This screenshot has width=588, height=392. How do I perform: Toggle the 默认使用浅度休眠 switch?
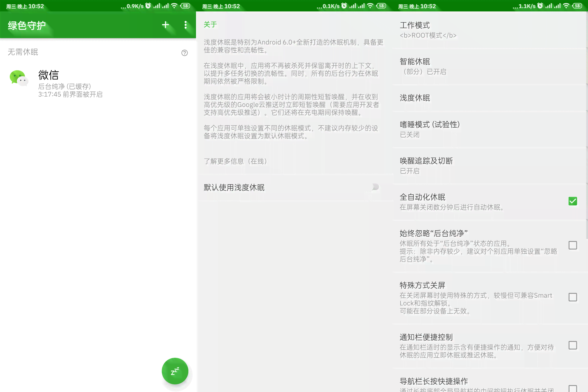click(375, 187)
